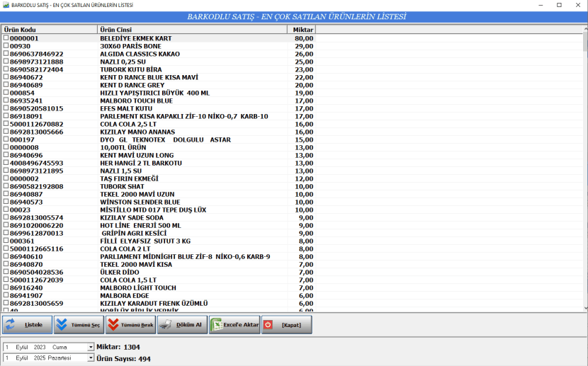Click code 0000008 cell

(x=24, y=147)
